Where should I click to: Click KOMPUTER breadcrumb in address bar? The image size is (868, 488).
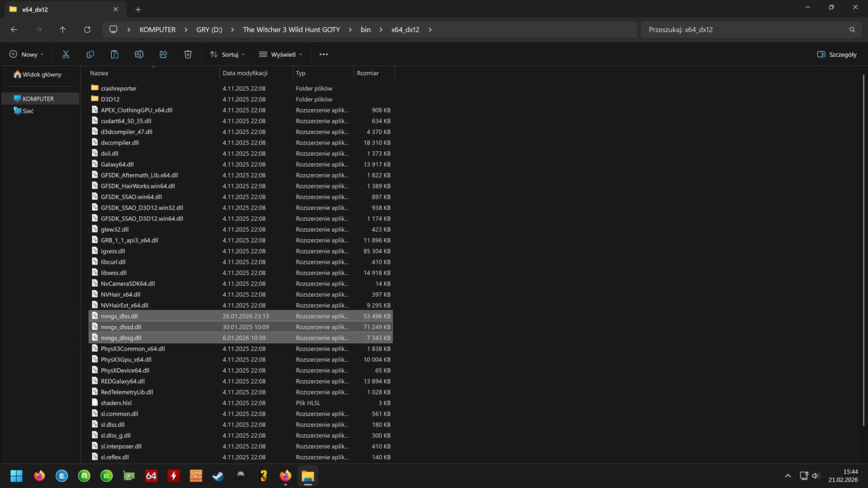157,30
